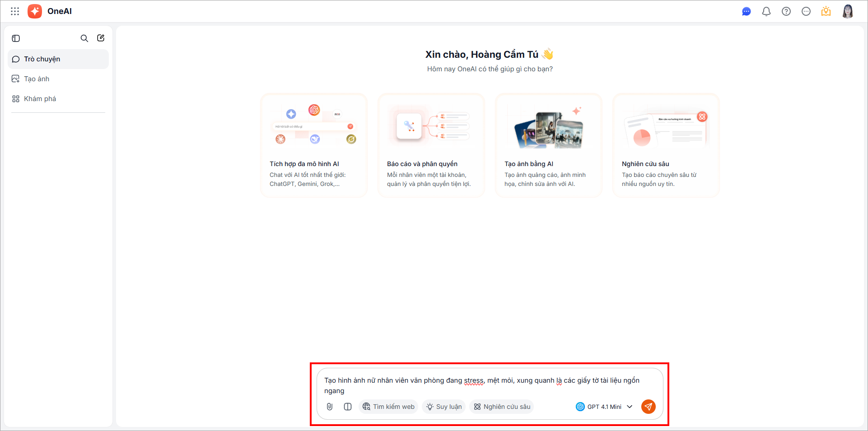Open notifications bell
Image resolution: width=868 pixels, height=431 pixels.
[766, 11]
